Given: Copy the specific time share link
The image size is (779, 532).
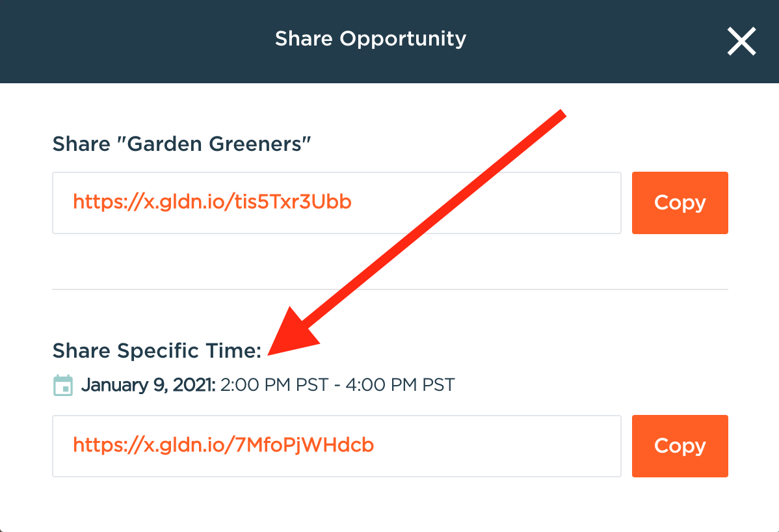Looking at the screenshot, I should [680, 446].
